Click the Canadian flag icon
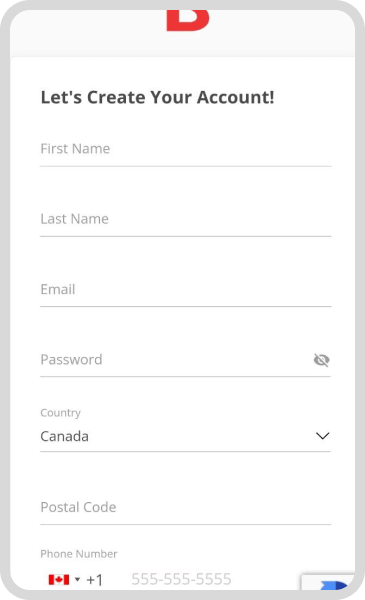Screen dimensions: 365x600 (59, 580)
